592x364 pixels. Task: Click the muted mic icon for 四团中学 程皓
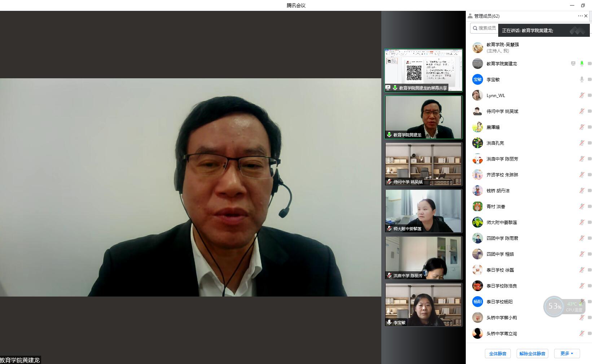pyautogui.click(x=582, y=254)
